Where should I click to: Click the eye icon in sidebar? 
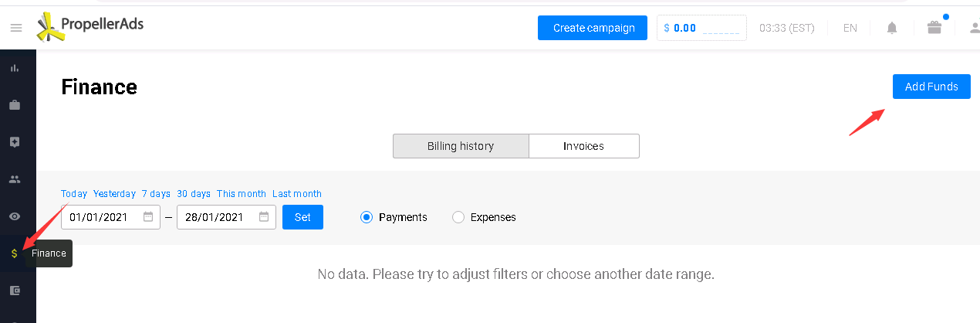[15, 216]
